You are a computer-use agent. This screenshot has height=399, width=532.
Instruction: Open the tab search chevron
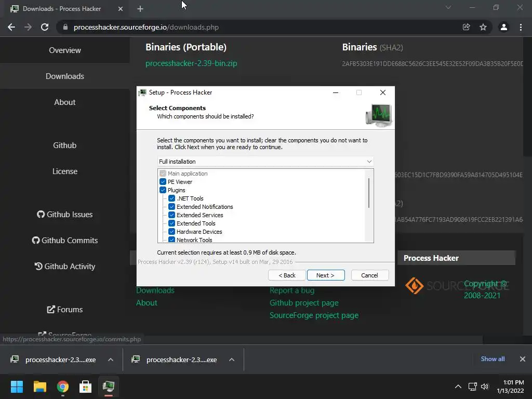pyautogui.click(x=448, y=7)
